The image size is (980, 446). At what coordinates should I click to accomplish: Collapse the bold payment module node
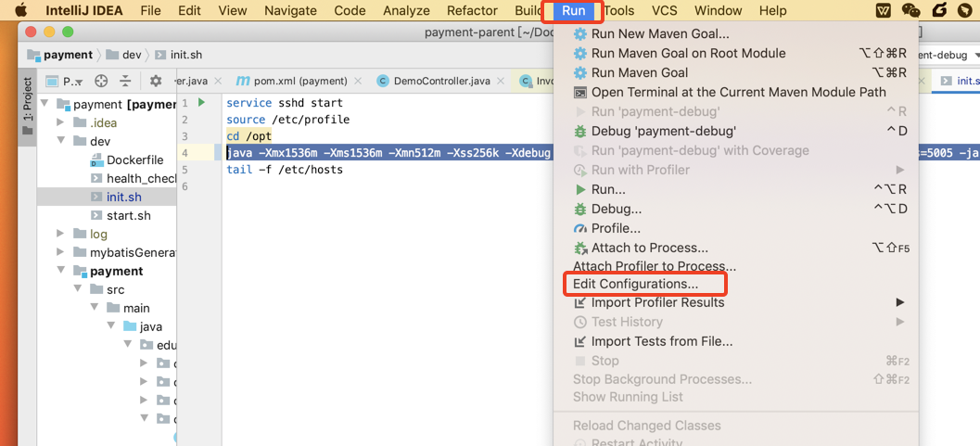click(x=60, y=271)
